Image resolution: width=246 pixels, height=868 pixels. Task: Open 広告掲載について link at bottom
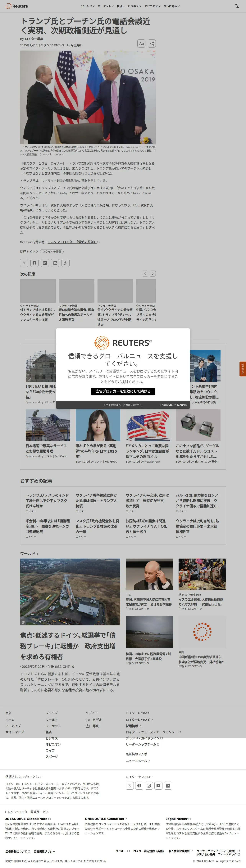[17, 852]
